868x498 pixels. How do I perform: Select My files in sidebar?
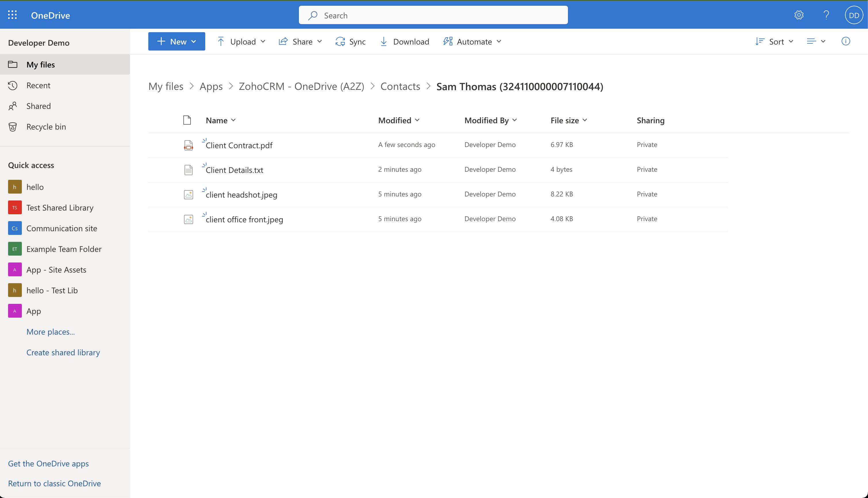[x=65, y=64]
